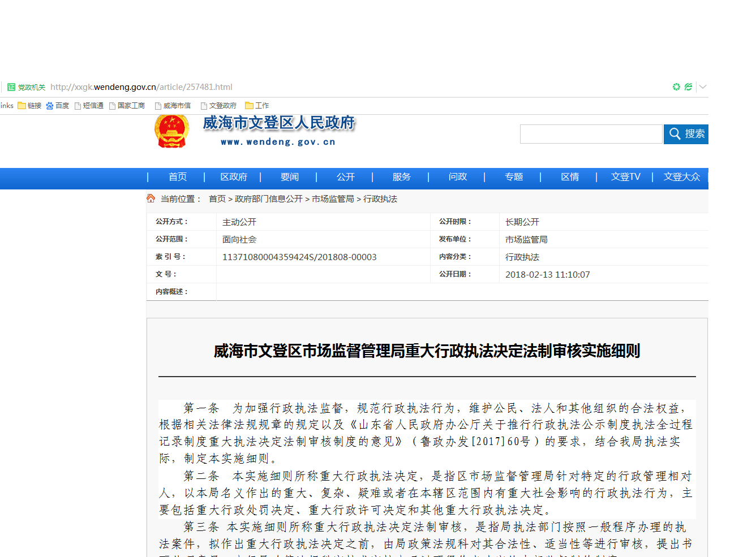Focus the site search input field
Viewport: 756px width, 557px height.
click(x=591, y=134)
